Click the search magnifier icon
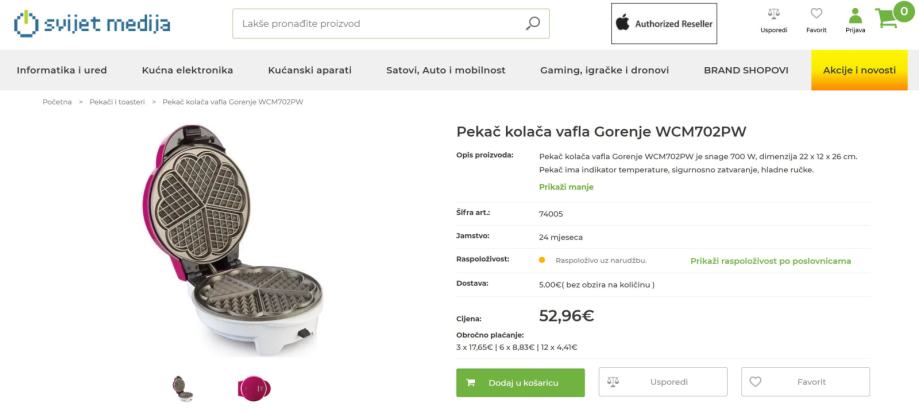The image size is (919, 413). pos(532,24)
